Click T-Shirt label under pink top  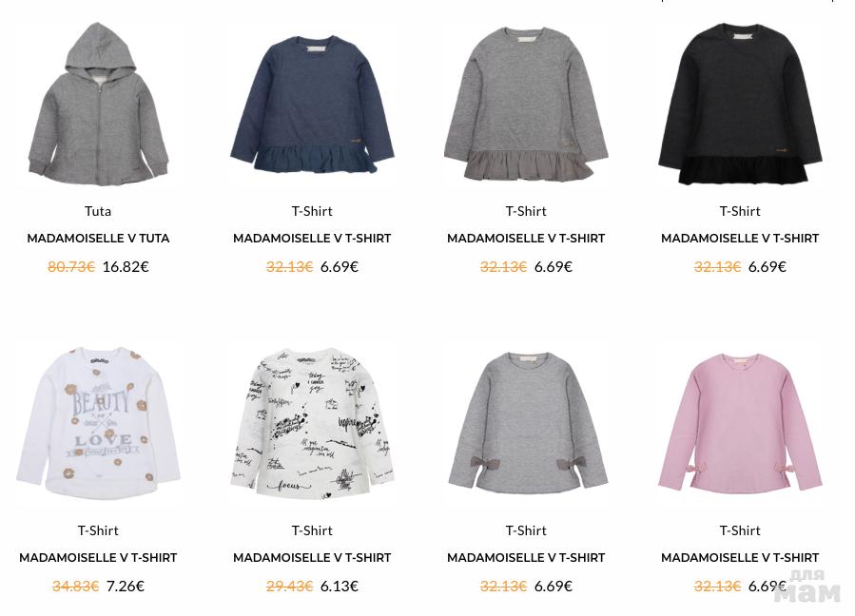click(x=740, y=530)
